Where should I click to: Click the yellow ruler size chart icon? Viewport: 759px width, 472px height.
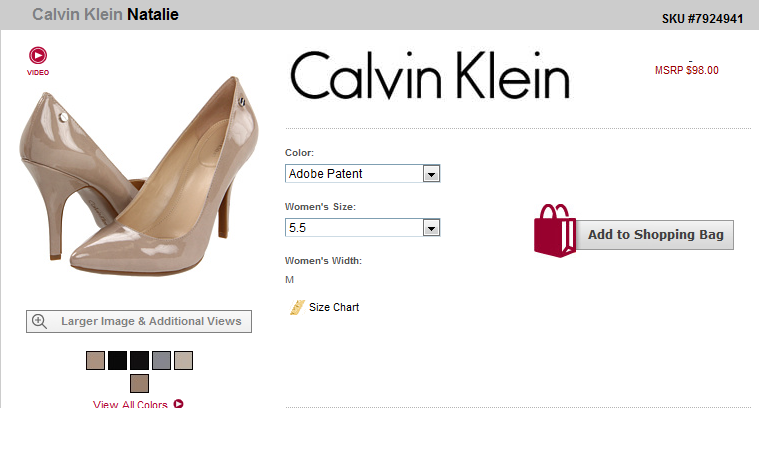pos(296,307)
